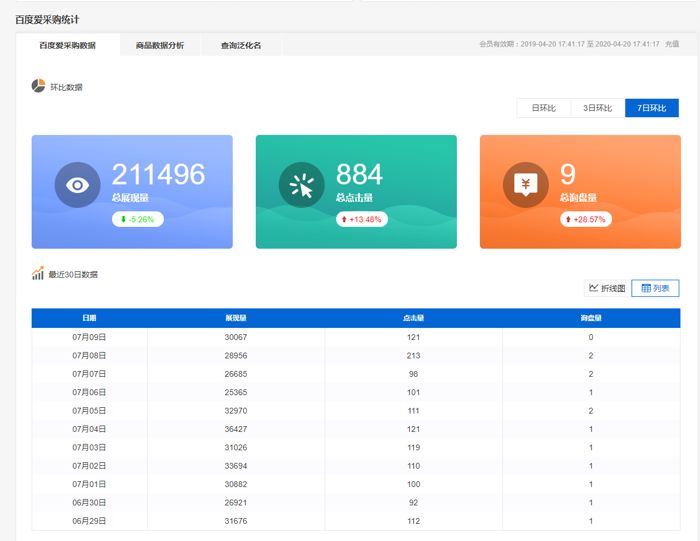700x541 pixels.
Task: Click the 30067 impressions value
Action: pyautogui.click(x=236, y=337)
